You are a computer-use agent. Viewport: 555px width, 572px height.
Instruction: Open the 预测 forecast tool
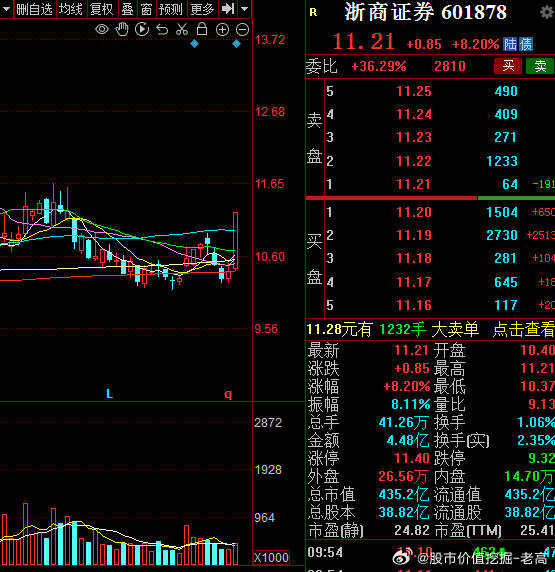171,9
